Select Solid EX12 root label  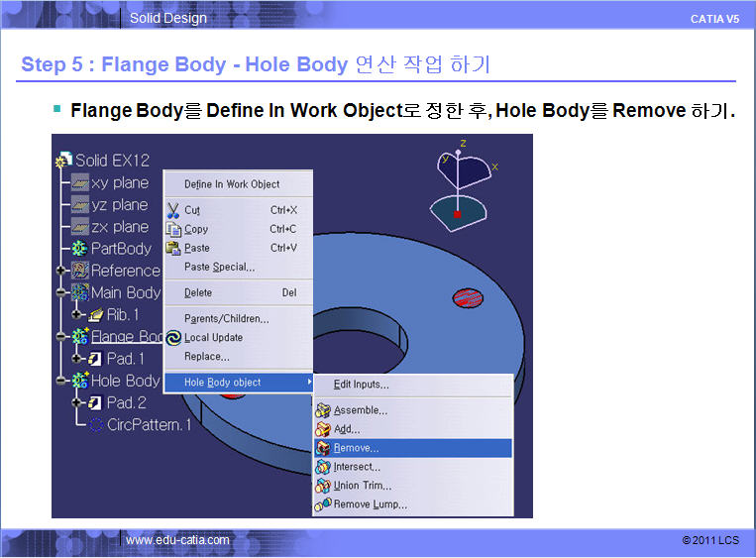pyautogui.click(x=112, y=161)
